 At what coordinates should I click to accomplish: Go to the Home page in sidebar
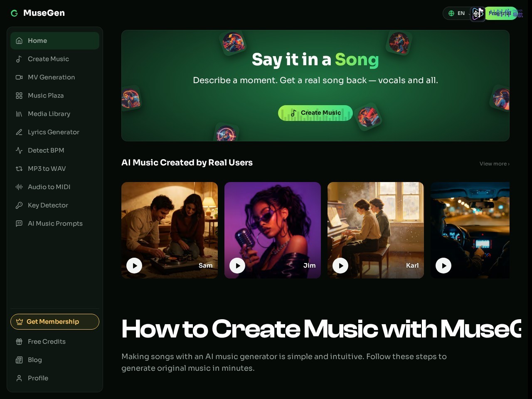[55, 41]
